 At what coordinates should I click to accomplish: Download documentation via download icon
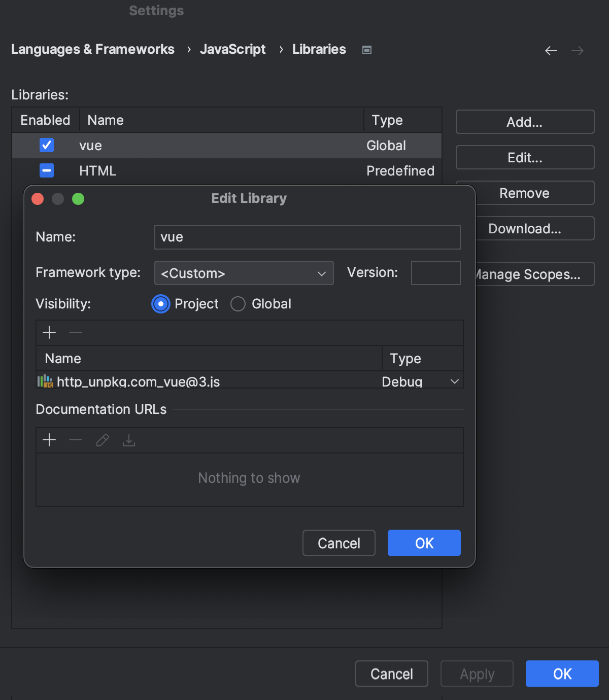[x=128, y=440]
